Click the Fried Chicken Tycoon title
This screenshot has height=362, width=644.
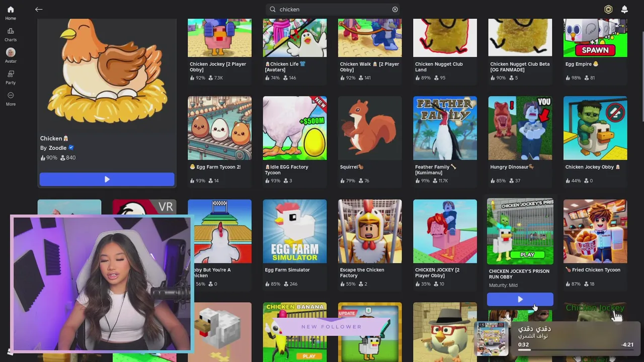point(593,270)
